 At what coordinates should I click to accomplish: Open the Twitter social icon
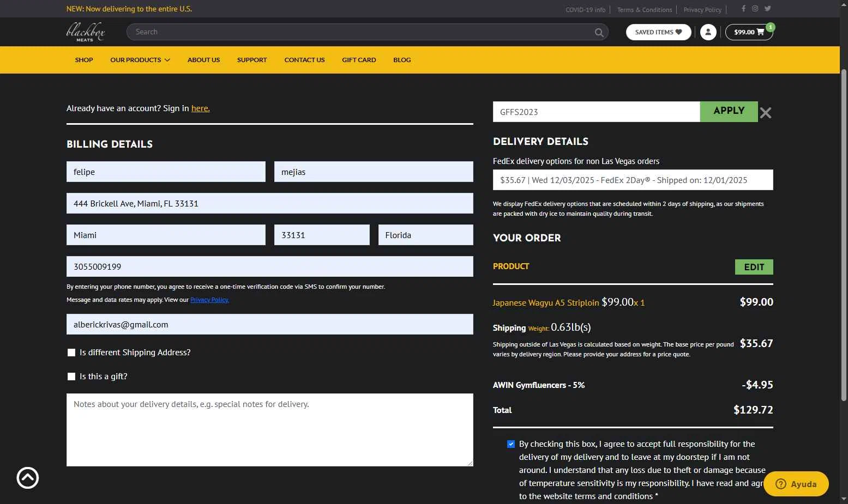click(768, 9)
